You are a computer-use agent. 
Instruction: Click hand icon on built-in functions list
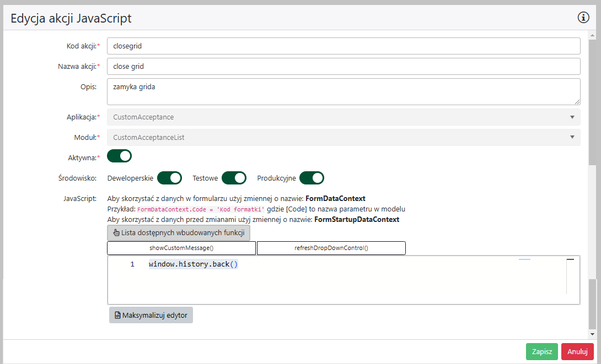(x=116, y=233)
